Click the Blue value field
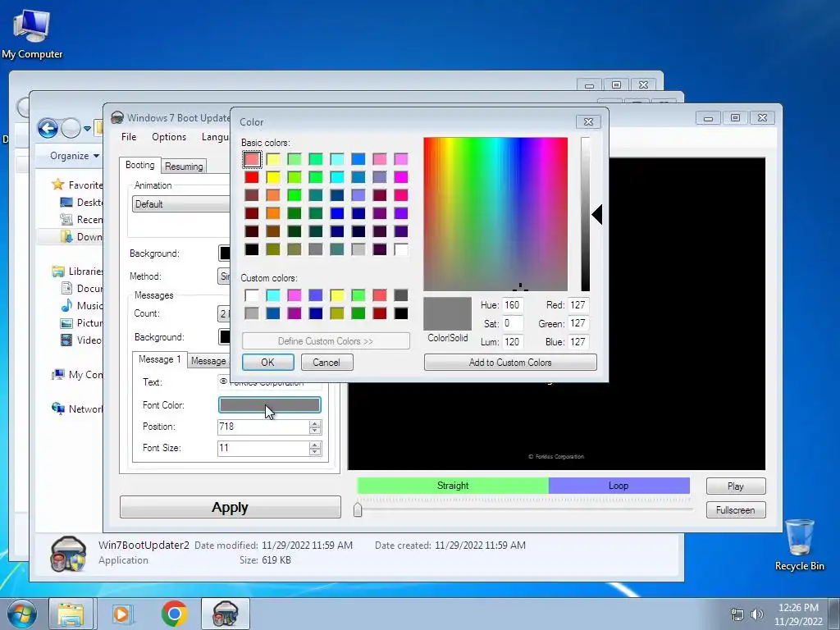Image resolution: width=840 pixels, height=630 pixels. click(x=578, y=342)
